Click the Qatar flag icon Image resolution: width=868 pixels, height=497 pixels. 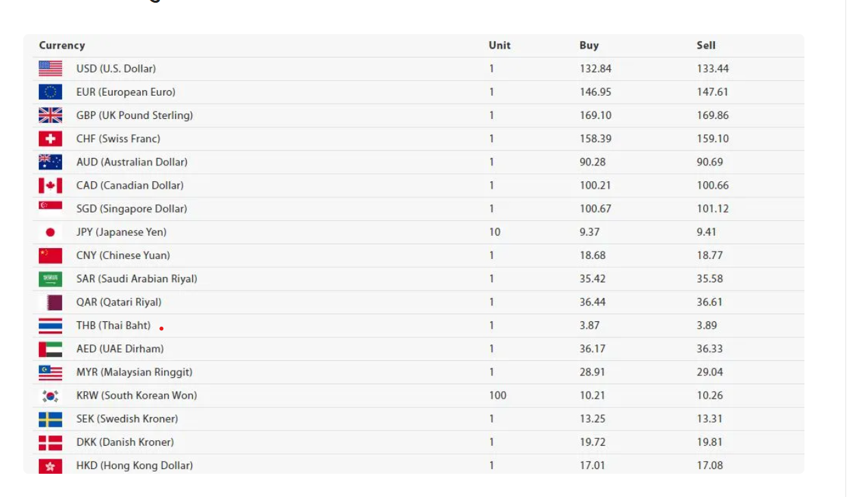coord(51,302)
